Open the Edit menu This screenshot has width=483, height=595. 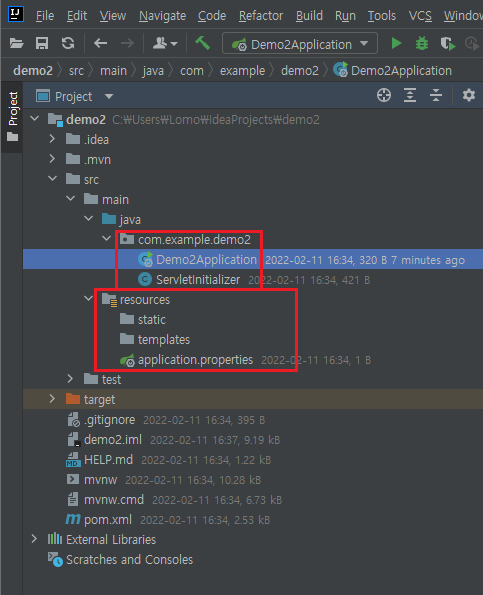77,16
